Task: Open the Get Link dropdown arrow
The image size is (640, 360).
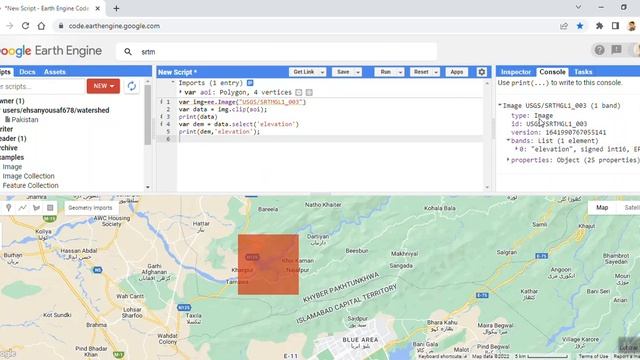Action: click(322, 72)
